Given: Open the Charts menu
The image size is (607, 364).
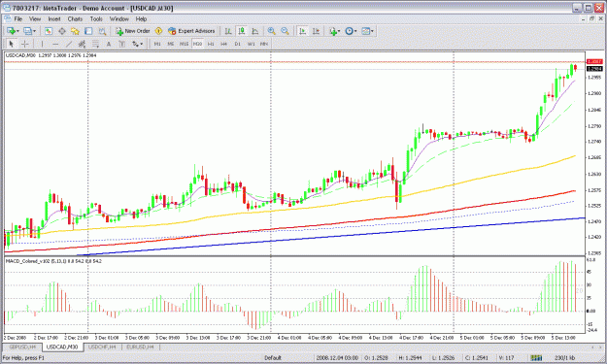Looking at the screenshot, I should [x=75, y=18].
